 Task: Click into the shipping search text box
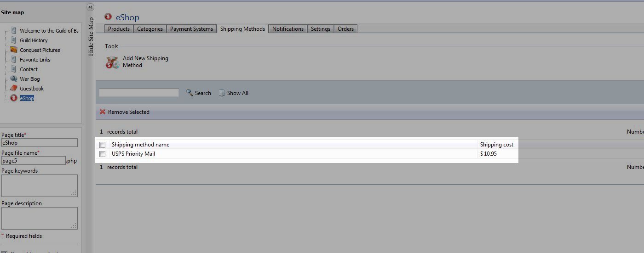139,93
